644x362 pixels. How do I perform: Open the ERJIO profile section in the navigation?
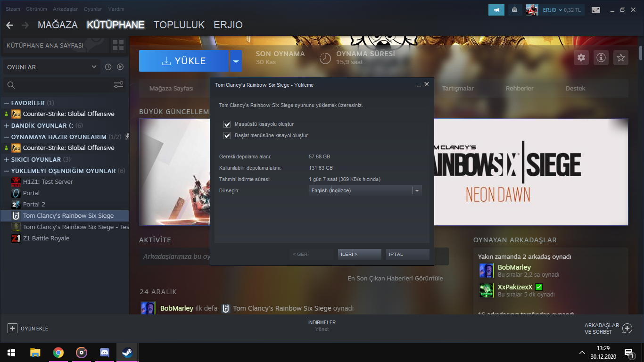[228, 25]
